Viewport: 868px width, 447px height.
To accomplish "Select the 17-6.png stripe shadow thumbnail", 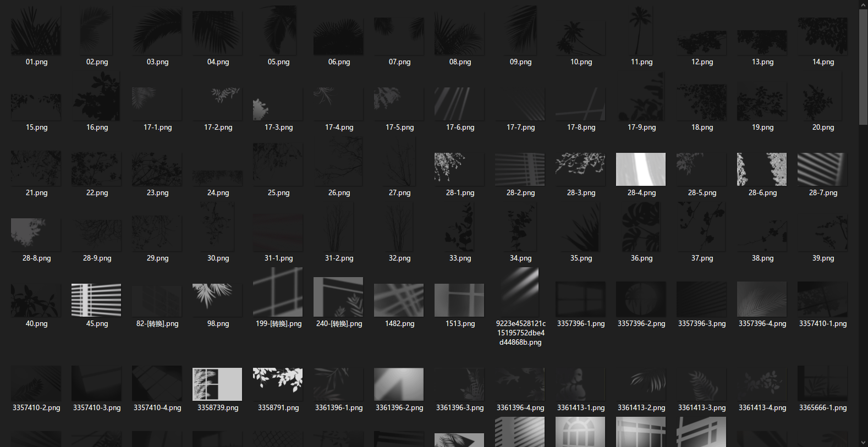I will point(460,104).
